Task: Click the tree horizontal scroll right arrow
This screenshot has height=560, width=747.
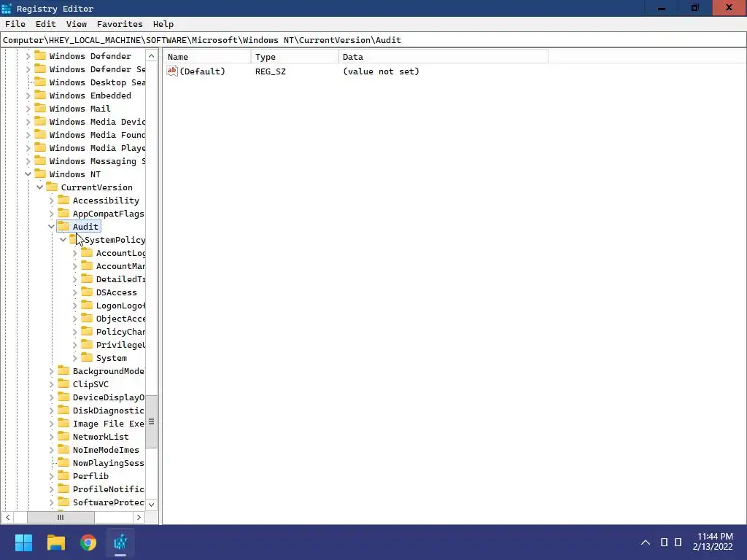Action: click(x=139, y=517)
